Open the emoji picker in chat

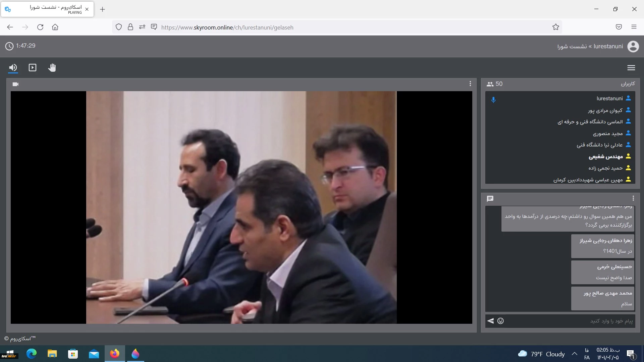500,321
